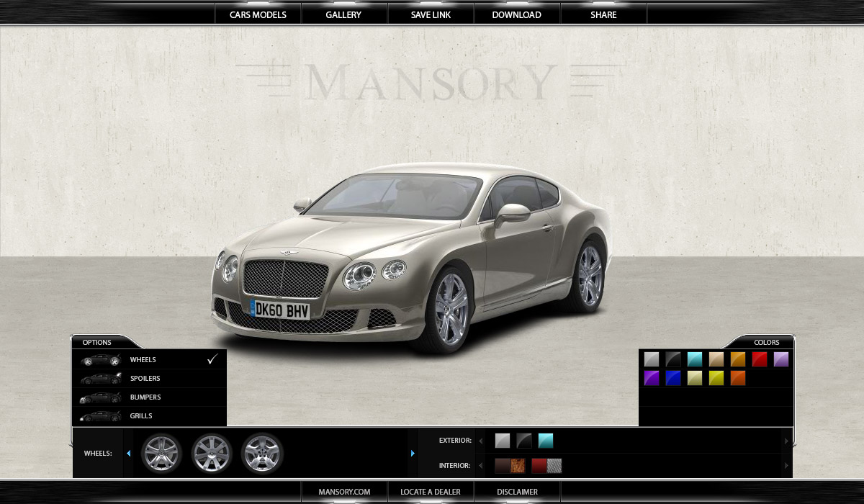This screenshot has width=864, height=504.
Task: Toggle the checkmark on the Wheels option
Action: (x=212, y=359)
